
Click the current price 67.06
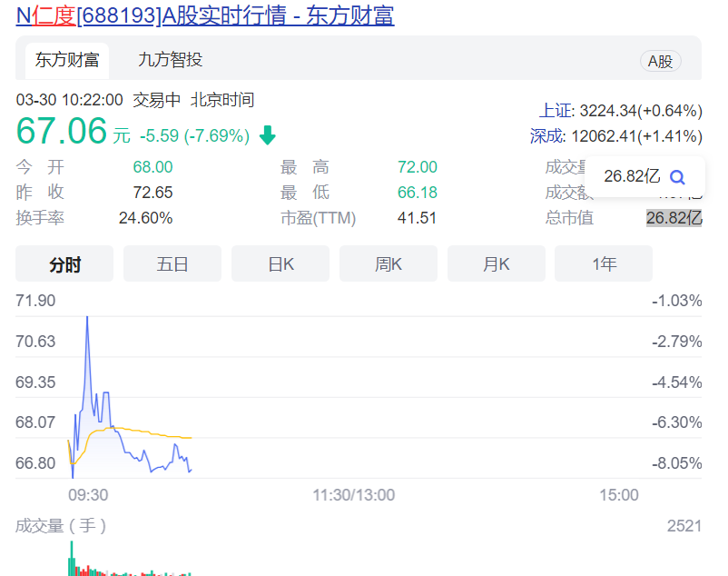(x=62, y=132)
